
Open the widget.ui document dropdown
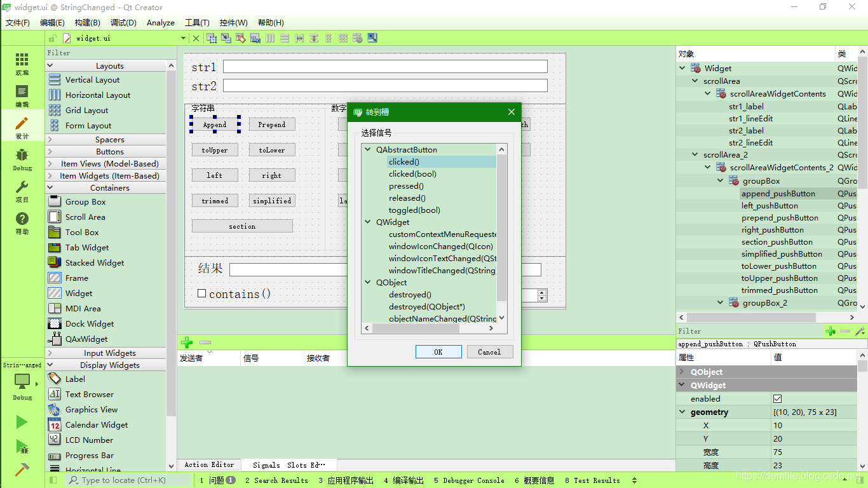tap(184, 38)
